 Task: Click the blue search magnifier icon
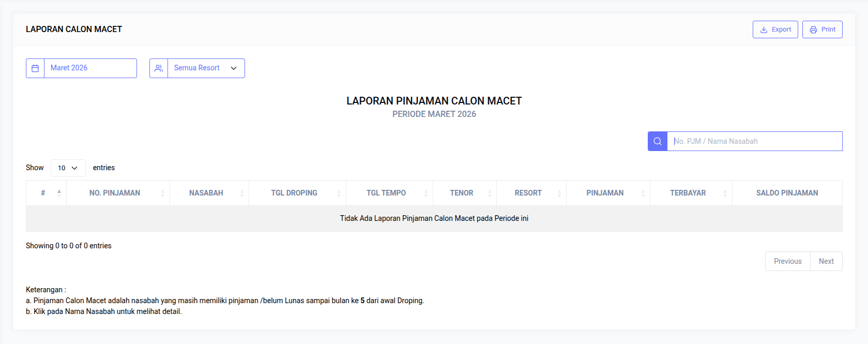coord(658,141)
